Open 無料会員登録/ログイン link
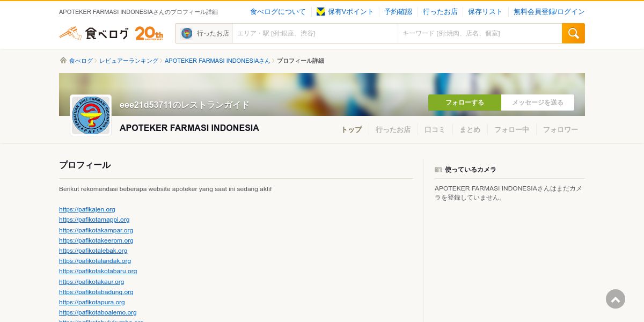Image resolution: width=644 pixels, height=322 pixels. 549,12
